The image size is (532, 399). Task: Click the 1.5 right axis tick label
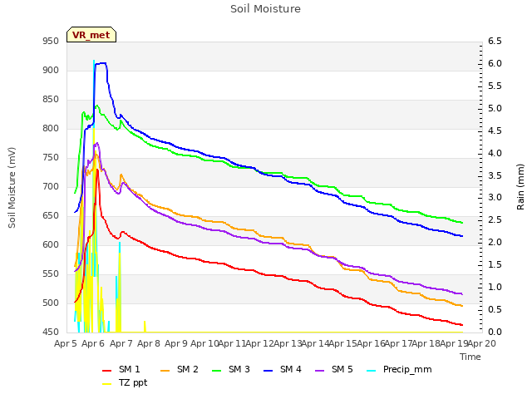pos(495,265)
